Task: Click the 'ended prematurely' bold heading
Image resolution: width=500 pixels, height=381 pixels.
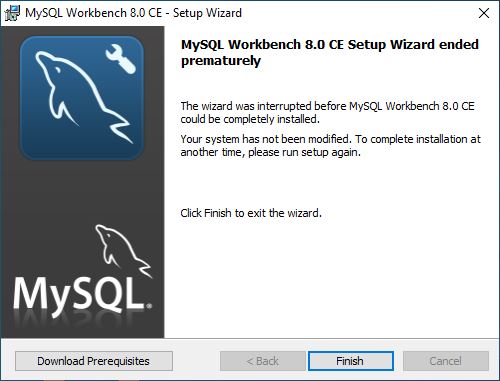Action: pos(330,52)
